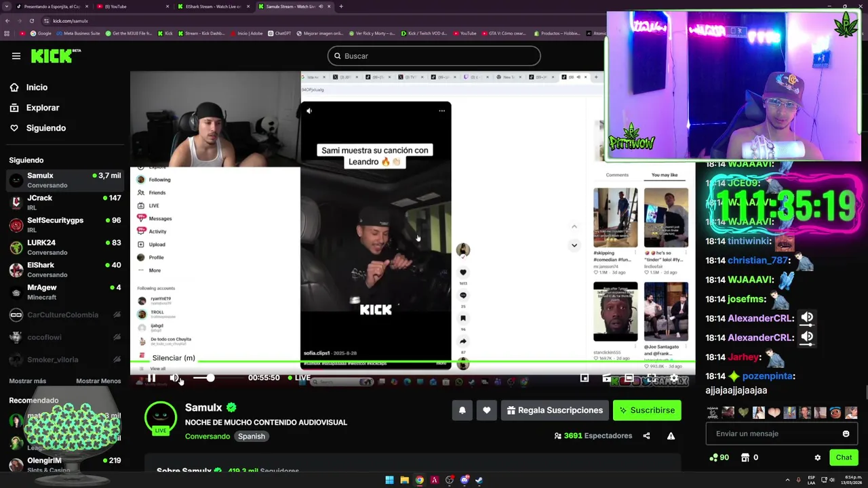
Task: Mute the stream with the speaker icon
Action: (x=174, y=378)
